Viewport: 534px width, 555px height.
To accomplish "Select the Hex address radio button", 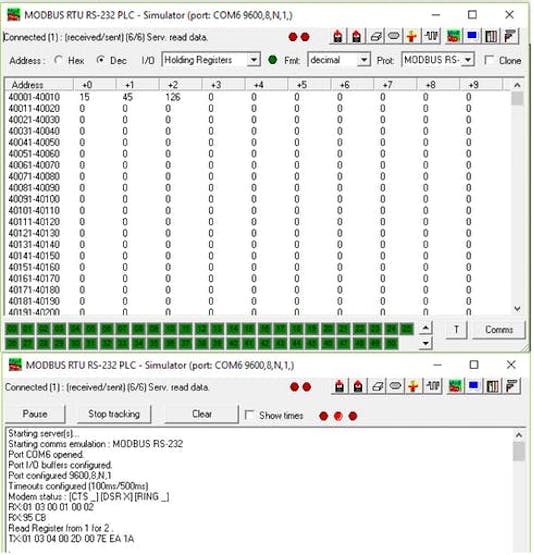I will click(x=58, y=60).
